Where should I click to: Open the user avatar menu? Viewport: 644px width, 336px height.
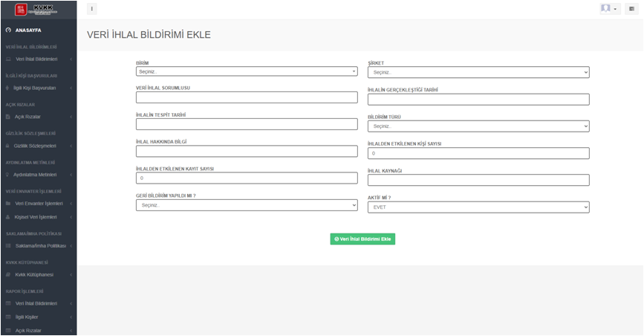(x=609, y=9)
